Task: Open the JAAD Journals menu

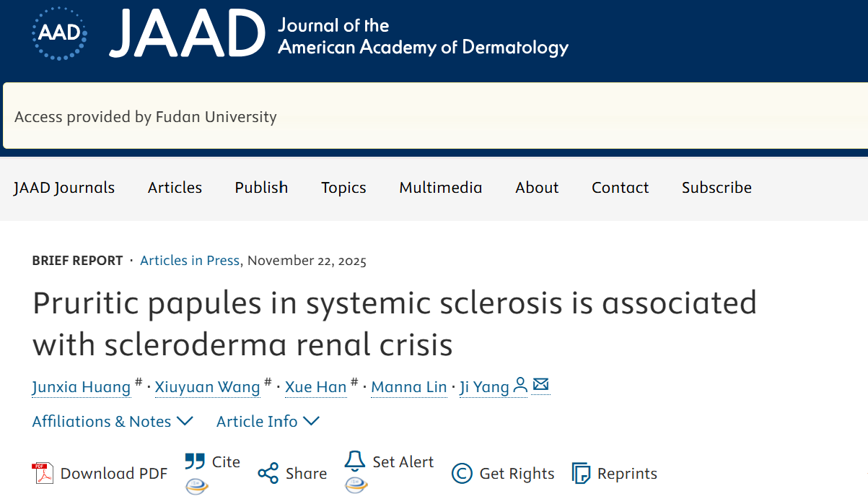Action: click(64, 188)
